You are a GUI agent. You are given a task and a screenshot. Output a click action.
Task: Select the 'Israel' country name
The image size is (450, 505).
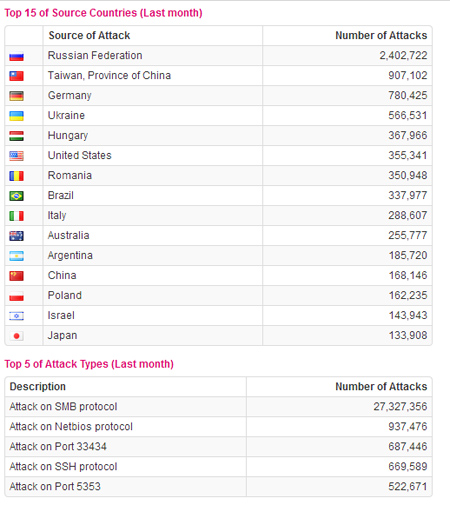pyautogui.click(x=61, y=315)
